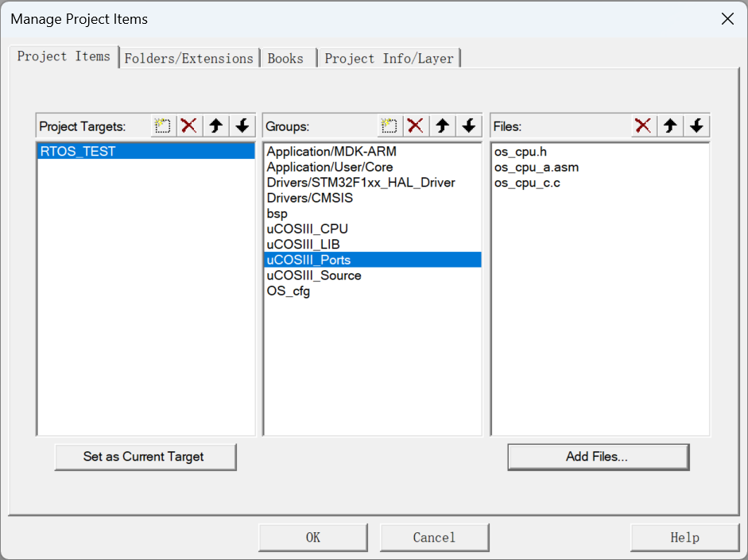Select file os_cpu_a.asm

click(x=600, y=168)
